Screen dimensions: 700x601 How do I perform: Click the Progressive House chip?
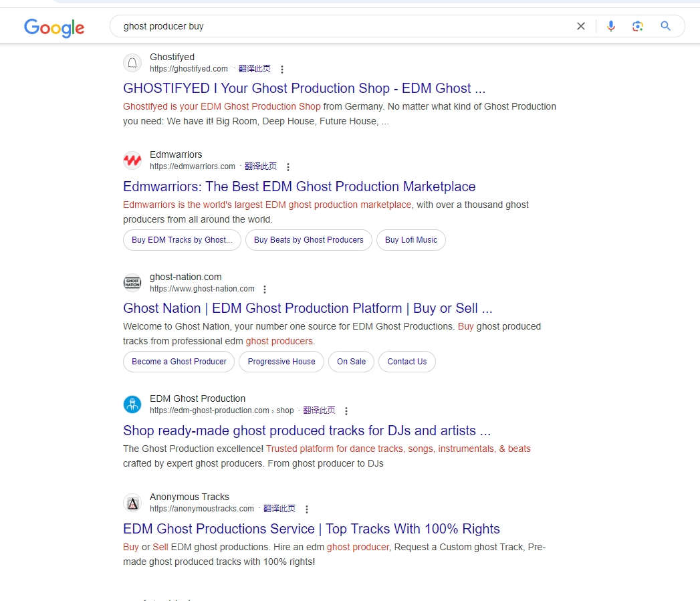pyautogui.click(x=281, y=362)
